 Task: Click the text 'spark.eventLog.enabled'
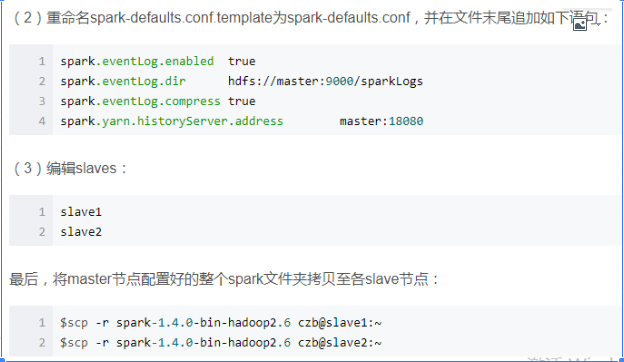pos(137,61)
